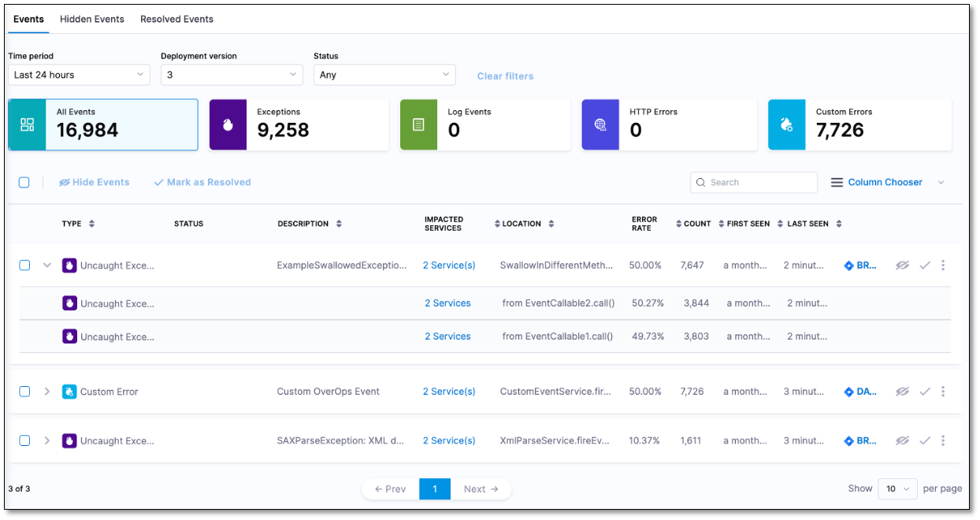Check the Custom Error row checkbox
This screenshot has height=520, width=980.
click(24, 392)
